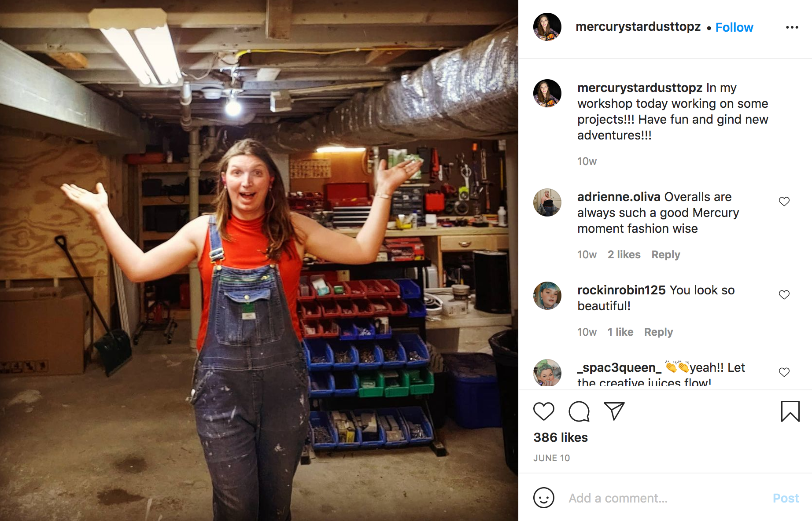Open mercurystardusttopz header profile picture
The width and height of the screenshot is (812, 521).
click(547, 27)
